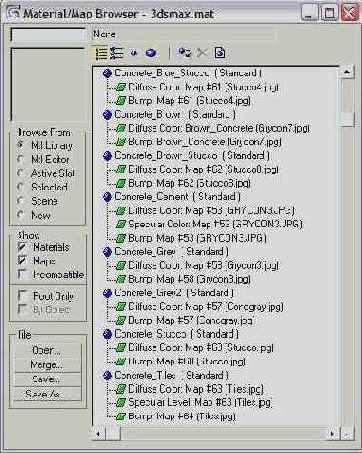Image resolution: width=362 pixels, height=453 pixels.
Task: Select Mtl Editor radio button
Action: click(x=21, y=159)
